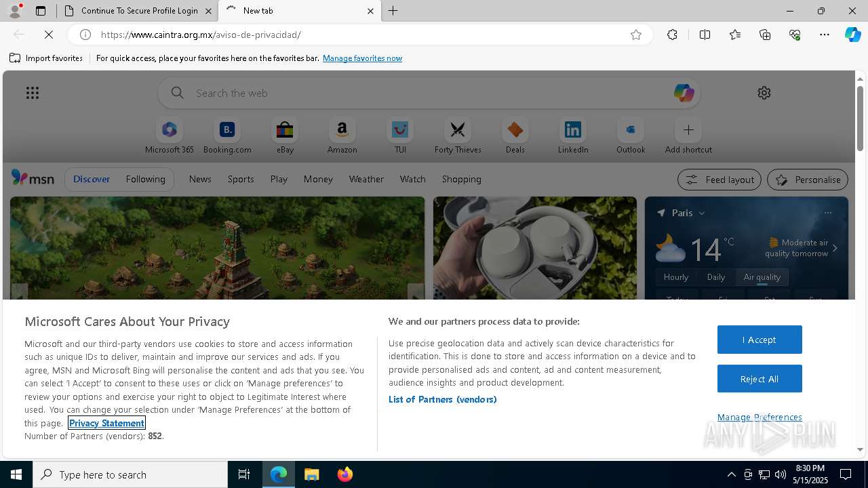Open the Sports section

(x=241, y=179)
